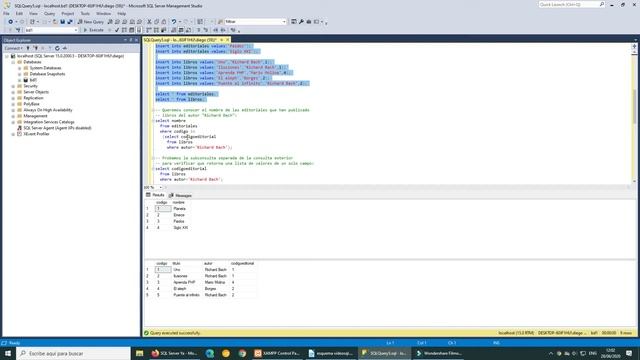640x360 pixels.
Task: Click the Cut scissors icon
Action: (x=149, y=22)
